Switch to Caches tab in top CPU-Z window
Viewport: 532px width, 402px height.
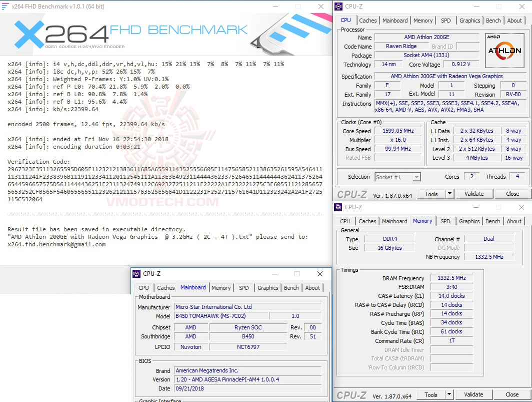tap(368, 21)
